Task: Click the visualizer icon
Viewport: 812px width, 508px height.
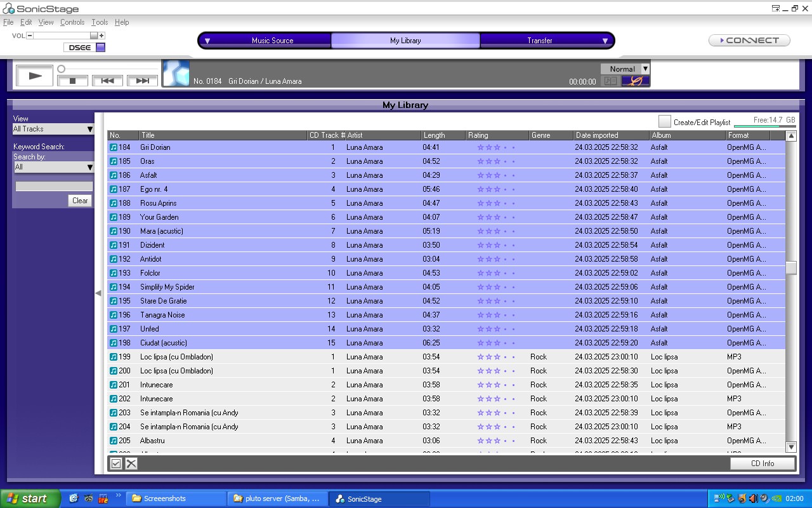Action: (x=635, y=81)
